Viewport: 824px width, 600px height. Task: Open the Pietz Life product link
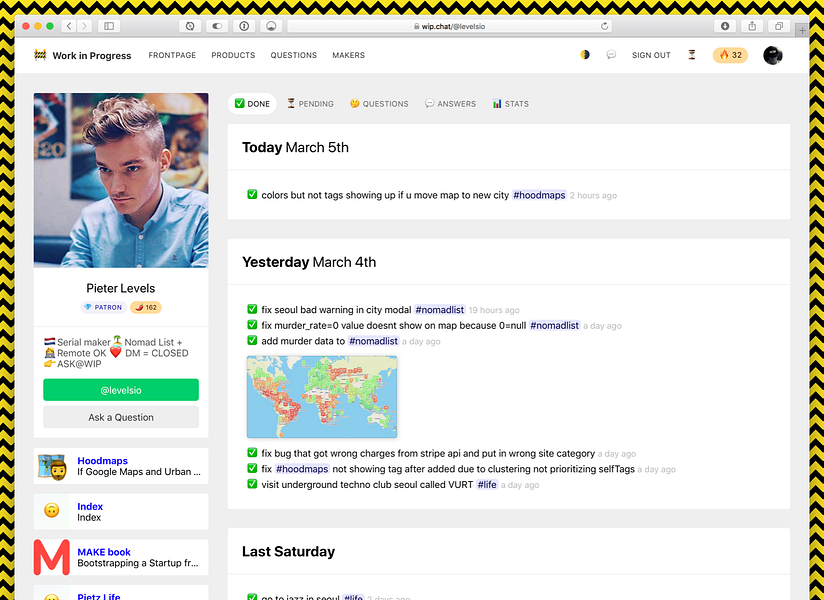pos(99,596)
